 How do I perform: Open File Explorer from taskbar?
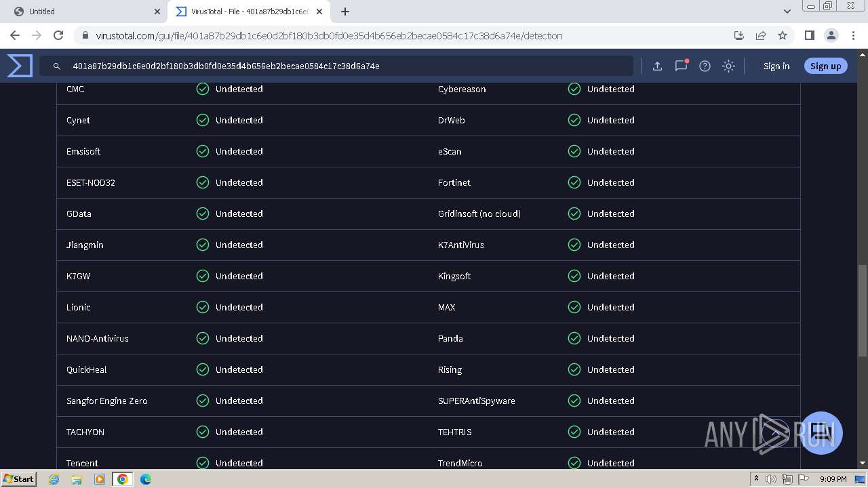point(77,479)
